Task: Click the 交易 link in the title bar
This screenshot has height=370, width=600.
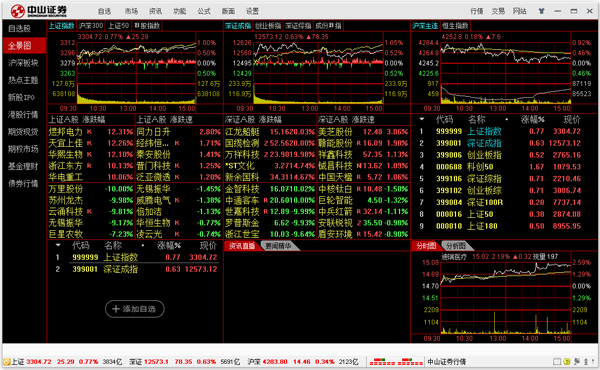Action: [x=498, y=11]
